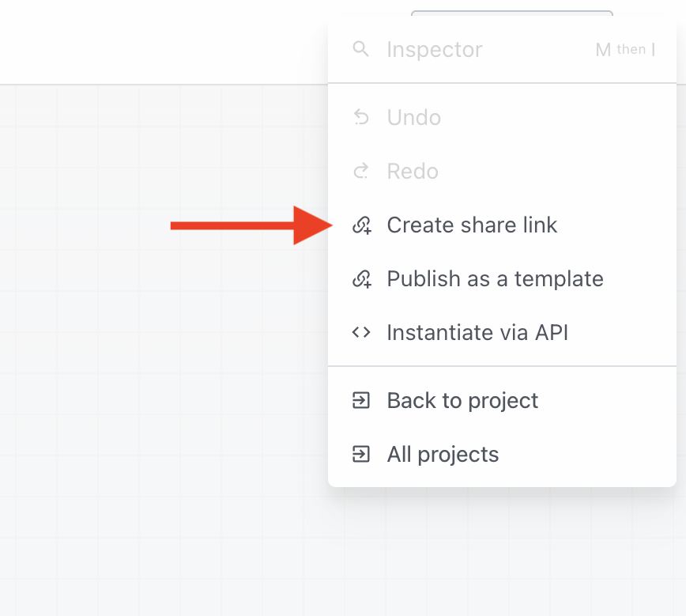Click the exit arrow icon beside Back to project
The height and width of the screenshot is (616, 686).
[361, 400]
